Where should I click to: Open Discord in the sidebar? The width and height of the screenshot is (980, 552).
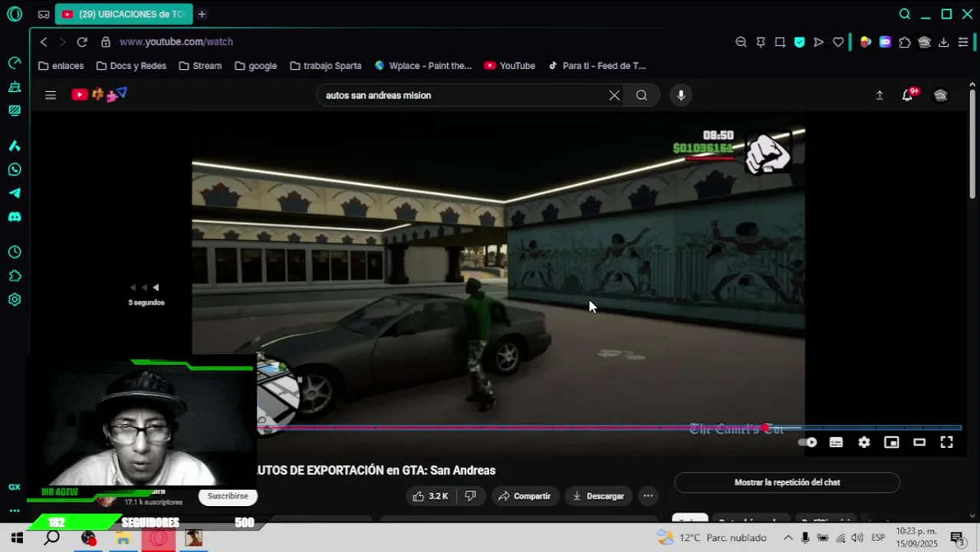click(14, 217)
